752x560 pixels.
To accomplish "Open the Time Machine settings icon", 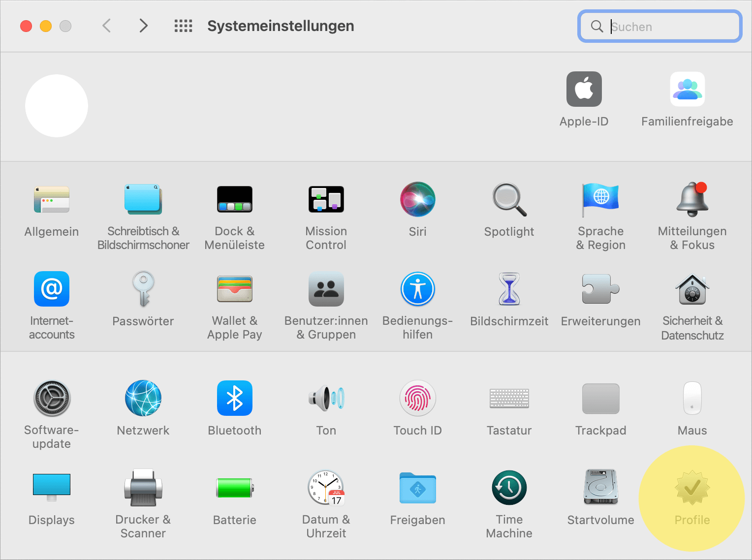I will 509,488.
